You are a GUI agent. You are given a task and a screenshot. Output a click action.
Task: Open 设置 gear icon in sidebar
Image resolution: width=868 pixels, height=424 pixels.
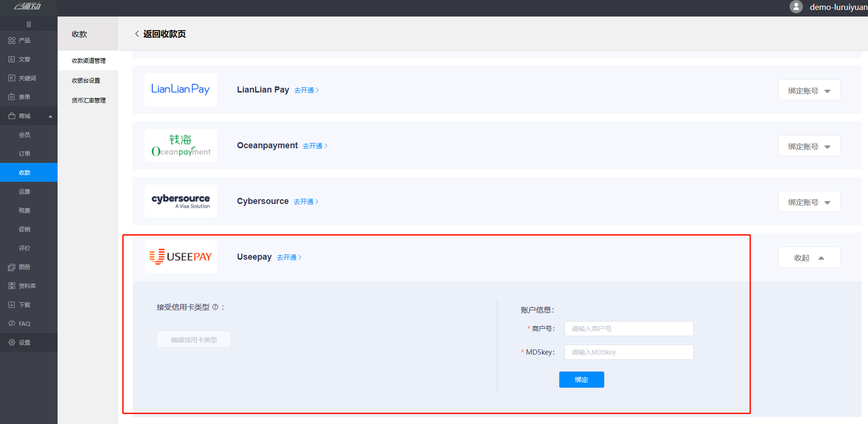(x=12, y=343)
